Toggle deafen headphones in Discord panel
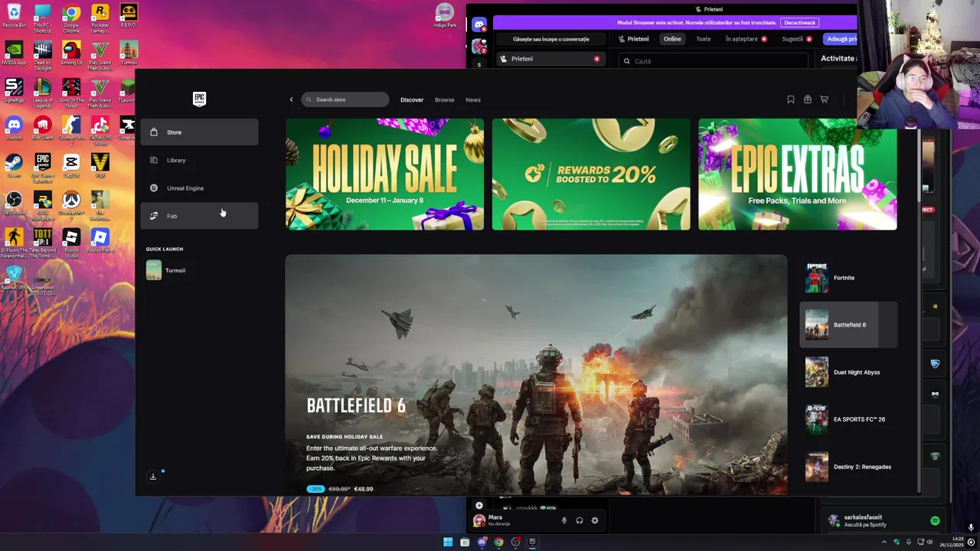The height and width of the screenshot is (551, 980). pos(580,520)
